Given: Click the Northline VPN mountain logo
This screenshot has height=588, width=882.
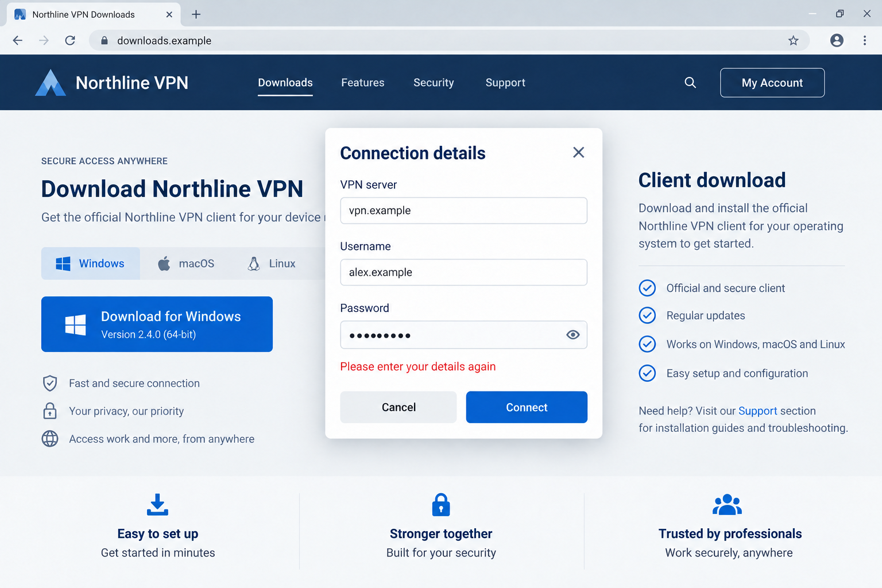Looking at the screenshot, I should click(51, 83).
